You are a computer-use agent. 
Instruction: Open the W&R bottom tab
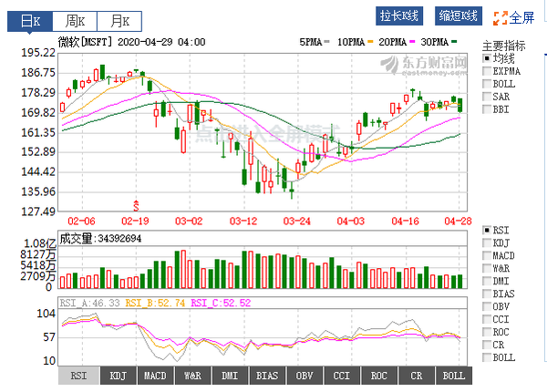192,376
